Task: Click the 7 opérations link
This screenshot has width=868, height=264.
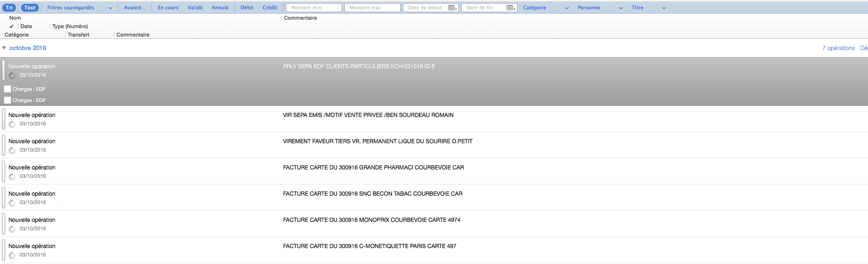Action: 838,48
